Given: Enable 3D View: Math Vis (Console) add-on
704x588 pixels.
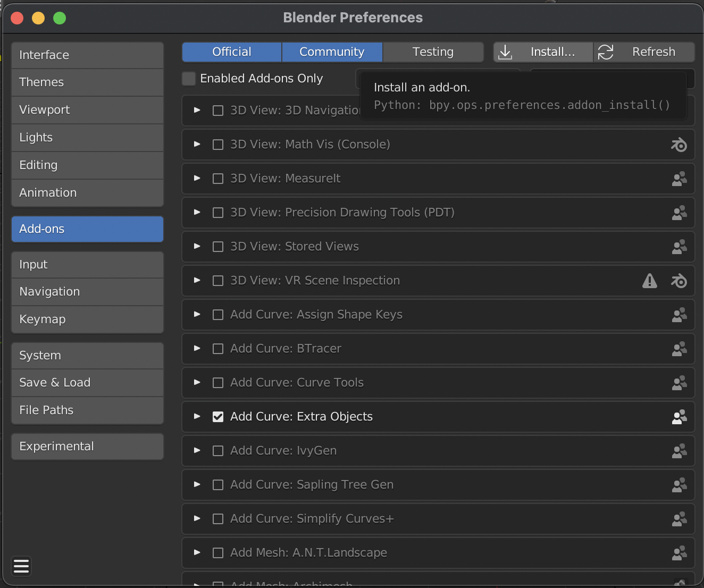Looking at the screenshot, I should pyautogui.click(x=218, y=145).
